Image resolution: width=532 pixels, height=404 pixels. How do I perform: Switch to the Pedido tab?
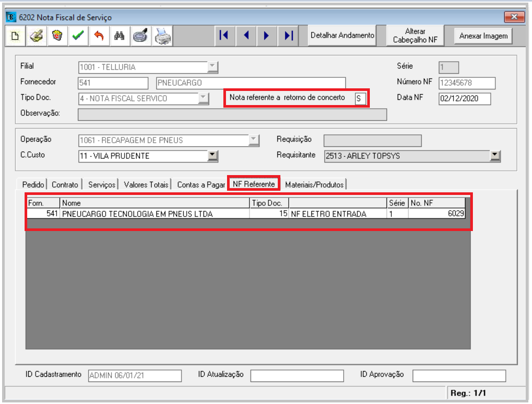coord(33,184)
